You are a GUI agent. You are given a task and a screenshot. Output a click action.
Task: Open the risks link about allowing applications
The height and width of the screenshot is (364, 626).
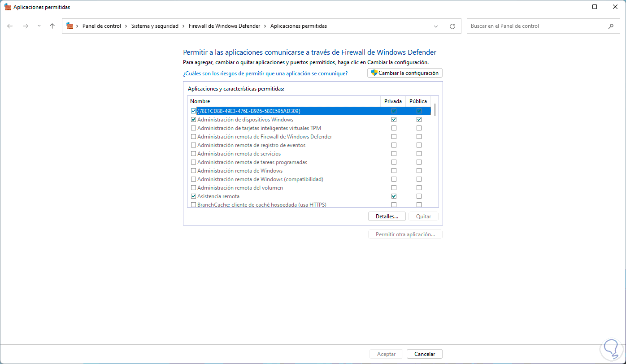click(265, 73)
